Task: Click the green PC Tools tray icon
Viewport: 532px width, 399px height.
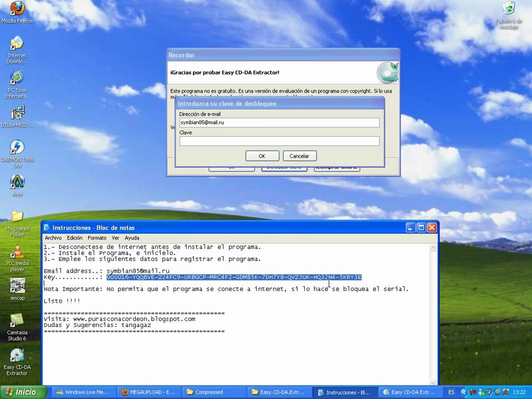Action: (x=498, y=392)
